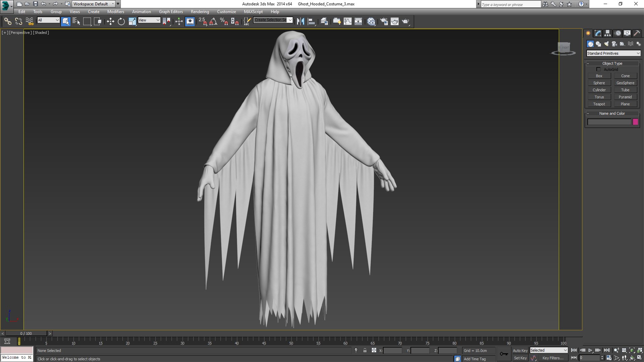Click the Torus primitive button
This screenshot has height=362, width=644.
pos(599,97)
